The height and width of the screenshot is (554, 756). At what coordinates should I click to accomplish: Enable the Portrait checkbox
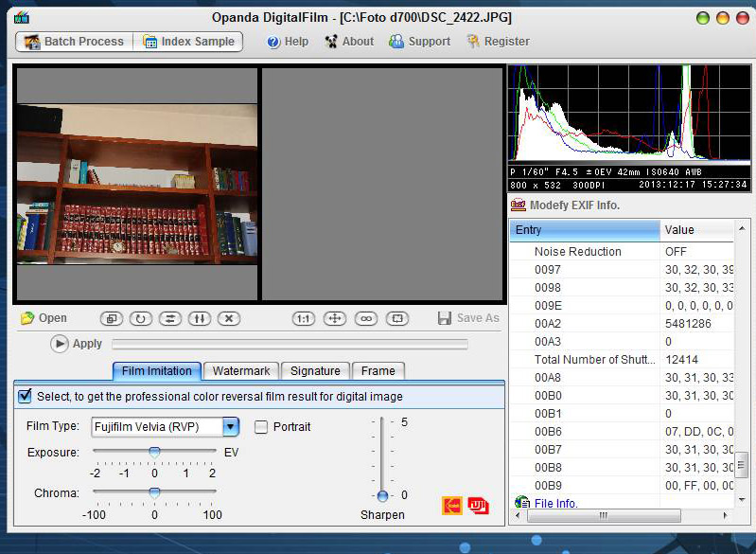[x=261, y=427]
